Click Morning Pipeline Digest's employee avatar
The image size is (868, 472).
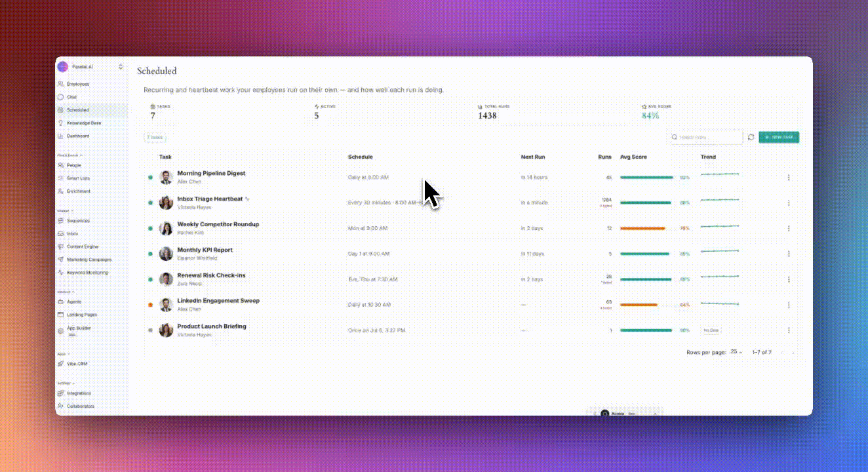[166, 178]
